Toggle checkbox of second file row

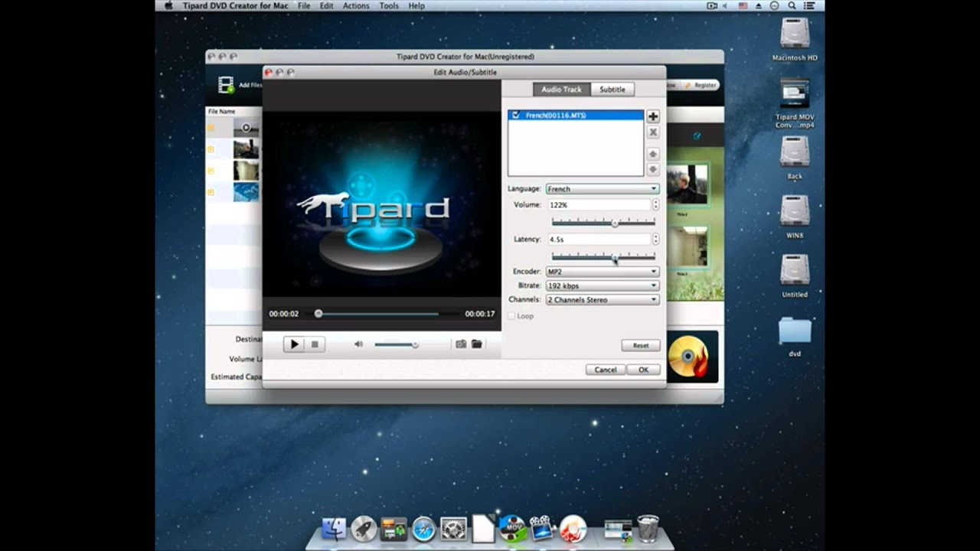211,148
